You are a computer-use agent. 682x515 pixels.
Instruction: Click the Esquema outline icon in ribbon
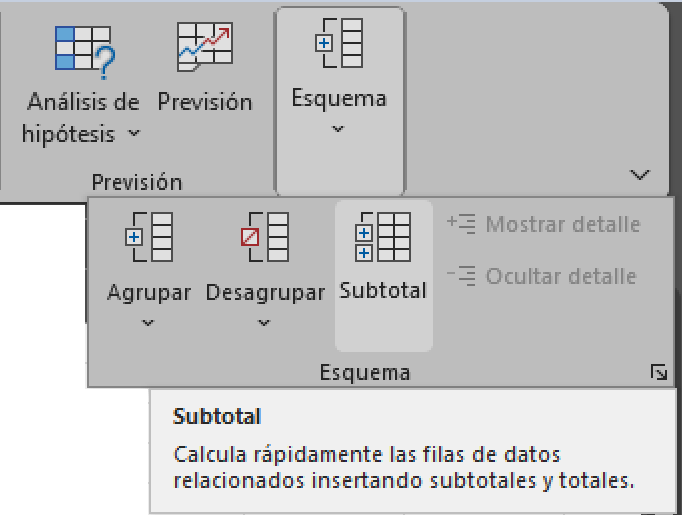pyautogui.click(x=339, y=43)
